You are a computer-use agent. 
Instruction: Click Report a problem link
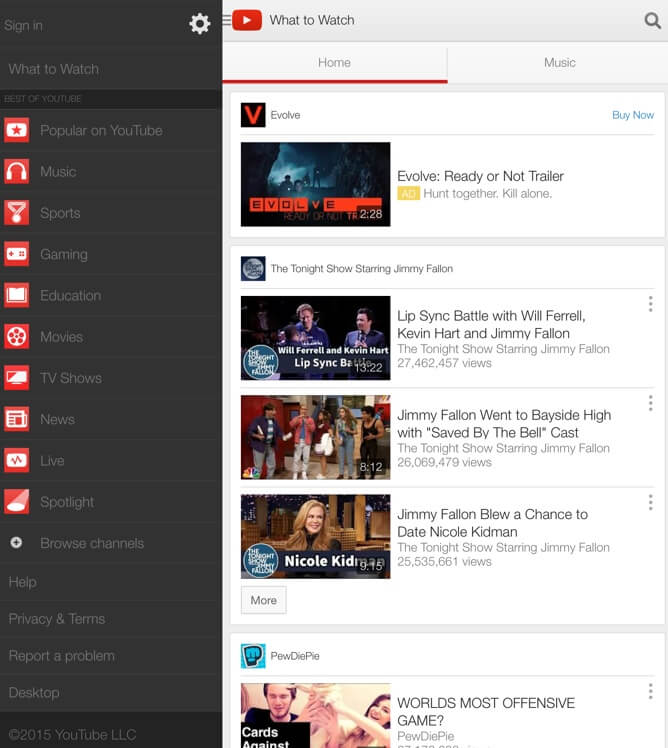tap(61, 656)
